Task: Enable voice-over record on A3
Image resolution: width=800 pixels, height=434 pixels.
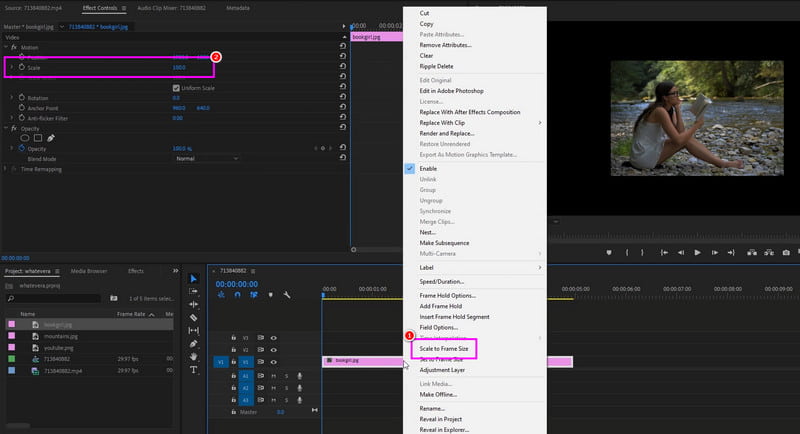Action: (299, 400)
